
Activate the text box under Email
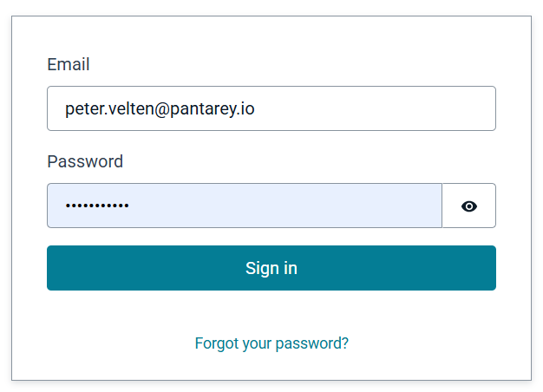pos(271,108)
